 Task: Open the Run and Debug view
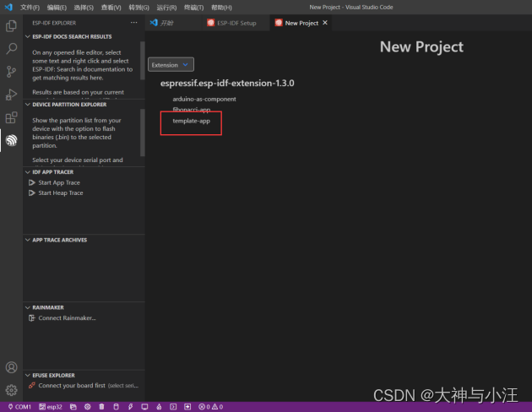(x=11, y=95)
